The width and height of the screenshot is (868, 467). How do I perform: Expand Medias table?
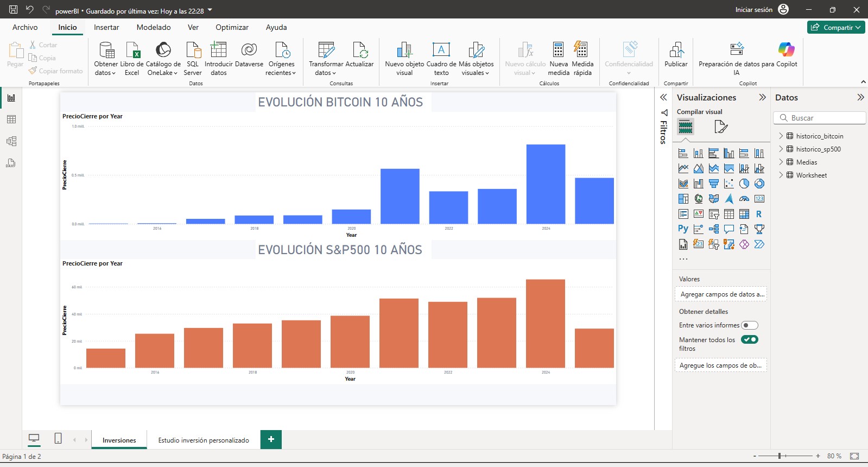pyautogui.click(x=781, y=162)
